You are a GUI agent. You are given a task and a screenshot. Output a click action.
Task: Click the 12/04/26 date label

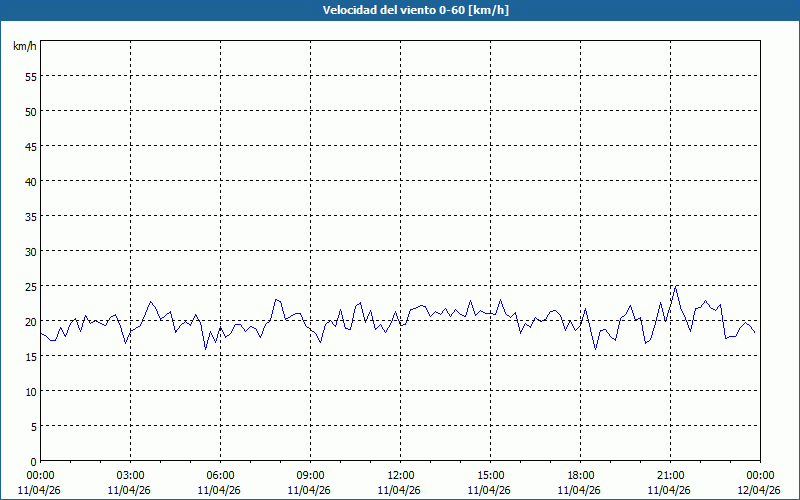tap(759, 490)
